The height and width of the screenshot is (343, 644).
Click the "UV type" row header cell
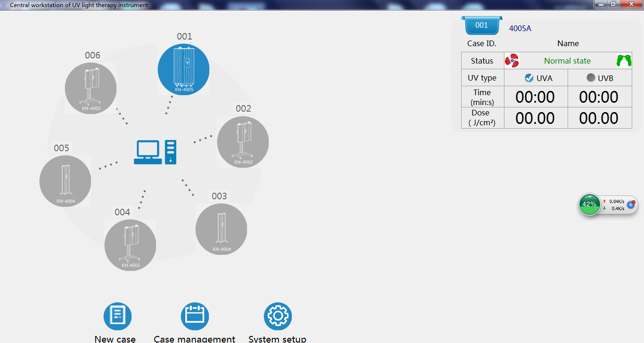(482, 78)
